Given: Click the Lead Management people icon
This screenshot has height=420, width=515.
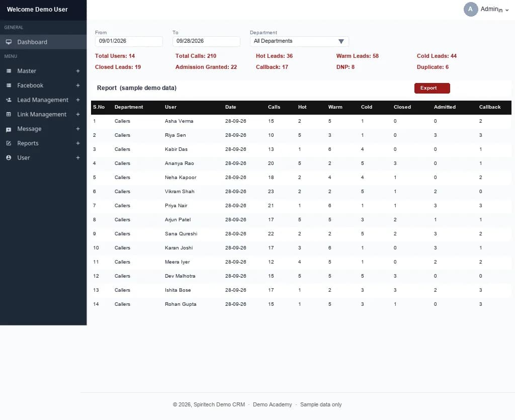Looking at the screenshot, I should coord(9,100).
